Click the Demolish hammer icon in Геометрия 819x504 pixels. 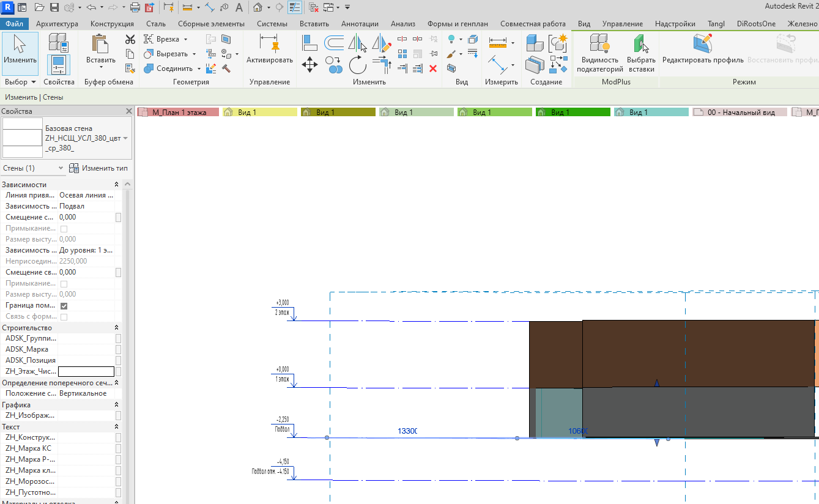[x=226, y=69]
